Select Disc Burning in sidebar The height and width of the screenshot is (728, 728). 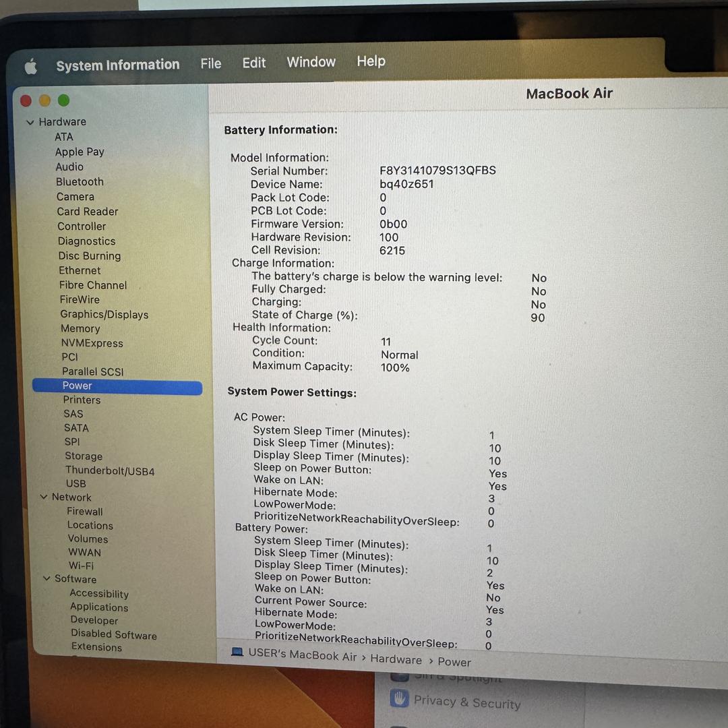(x=90, y=256)
